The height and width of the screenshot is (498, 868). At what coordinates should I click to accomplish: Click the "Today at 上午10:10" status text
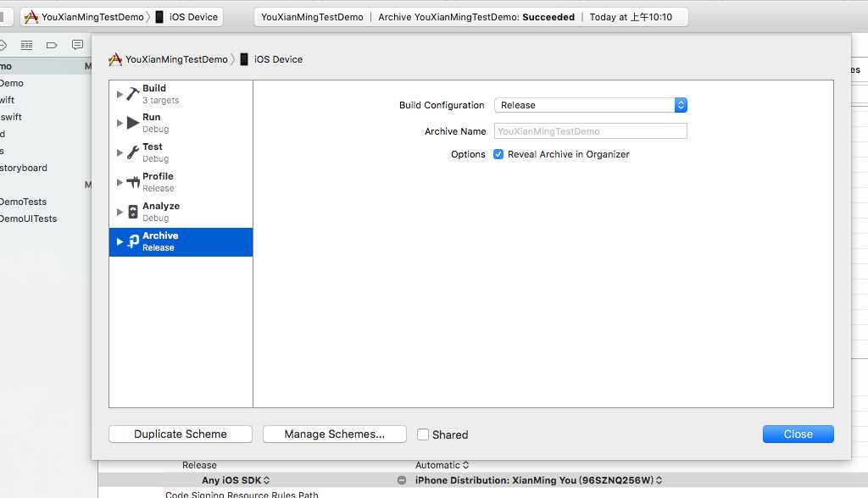tap(631, 17)
